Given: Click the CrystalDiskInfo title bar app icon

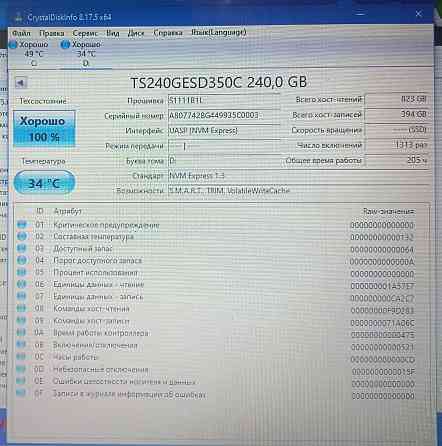Looking at the screenshot, I should pos(18,17).
